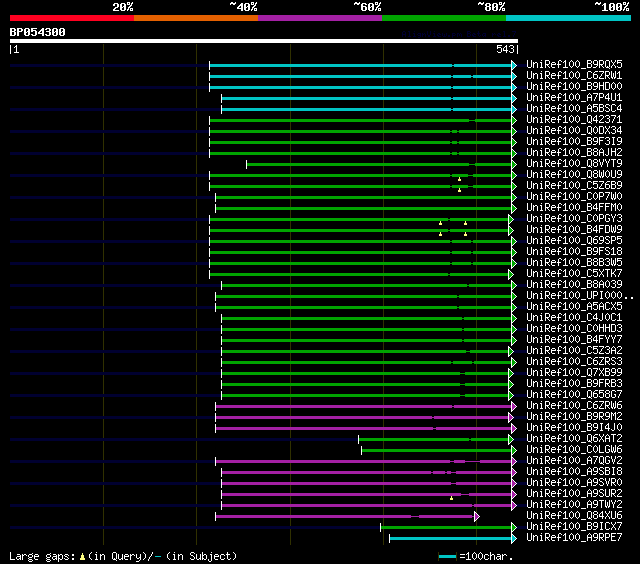Open the UniRef100_B9FRB3 entry

coord(574,384)
